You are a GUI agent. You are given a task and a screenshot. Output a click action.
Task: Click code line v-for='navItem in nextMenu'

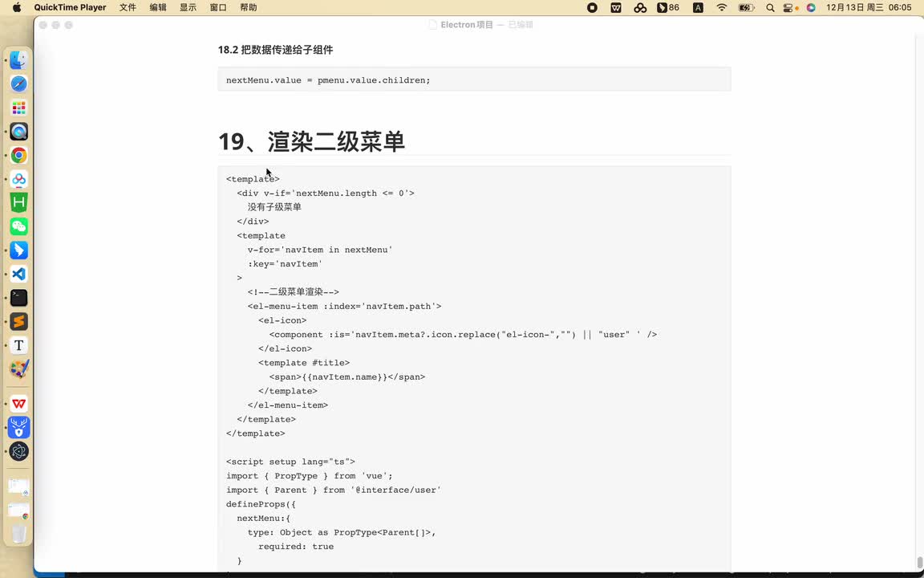320,250
